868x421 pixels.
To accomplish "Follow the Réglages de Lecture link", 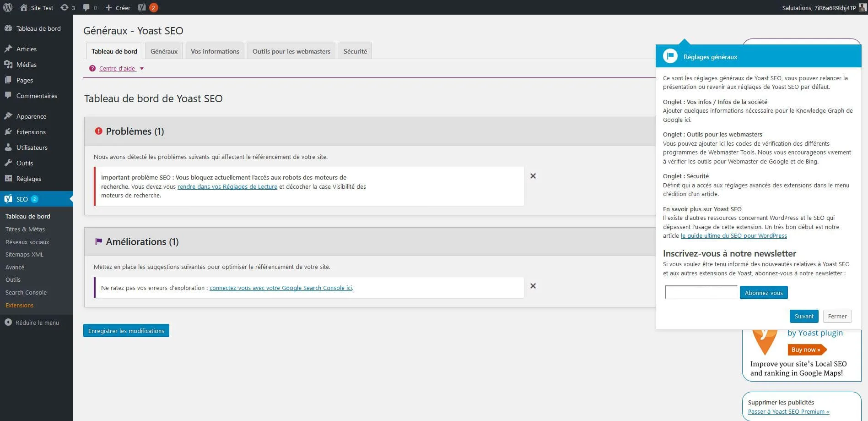I will click(x=227, y=186).
